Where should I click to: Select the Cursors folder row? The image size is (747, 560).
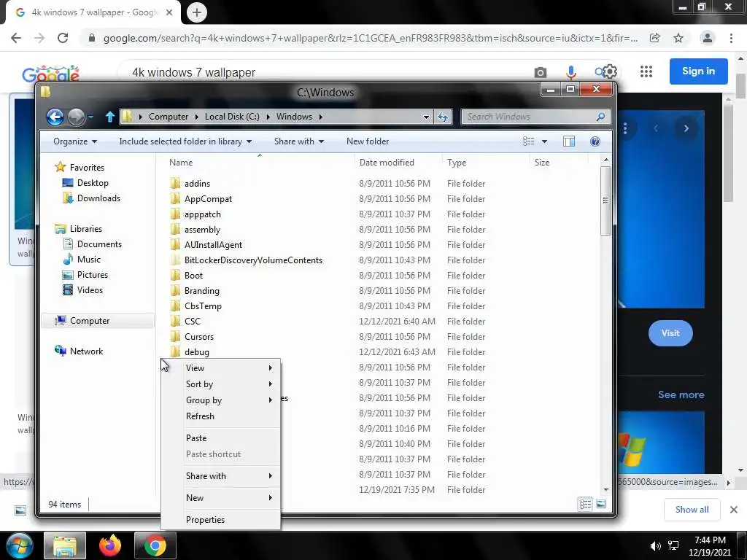pos(198,337)
